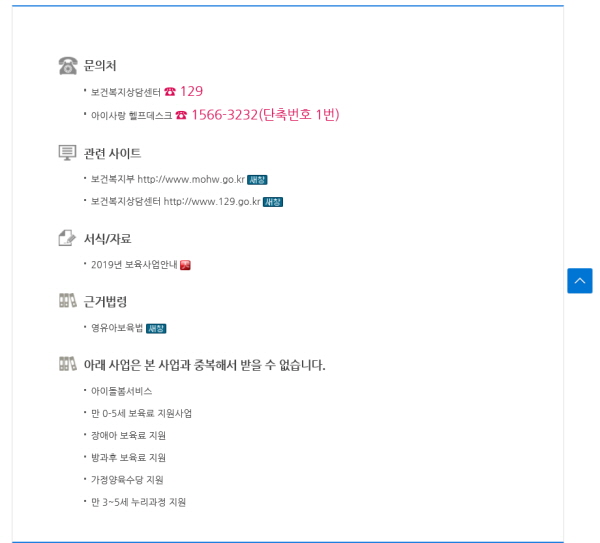Click the binders icon beside 근거법령
600x543 pixels.
68,300
